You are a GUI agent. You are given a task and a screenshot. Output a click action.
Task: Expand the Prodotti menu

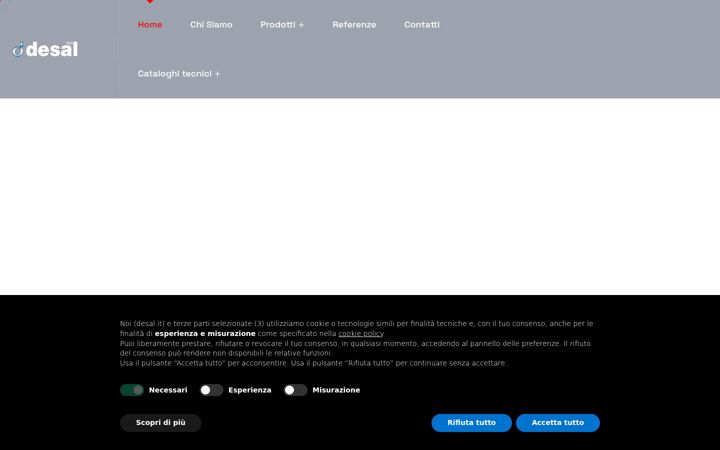(282, 25)
